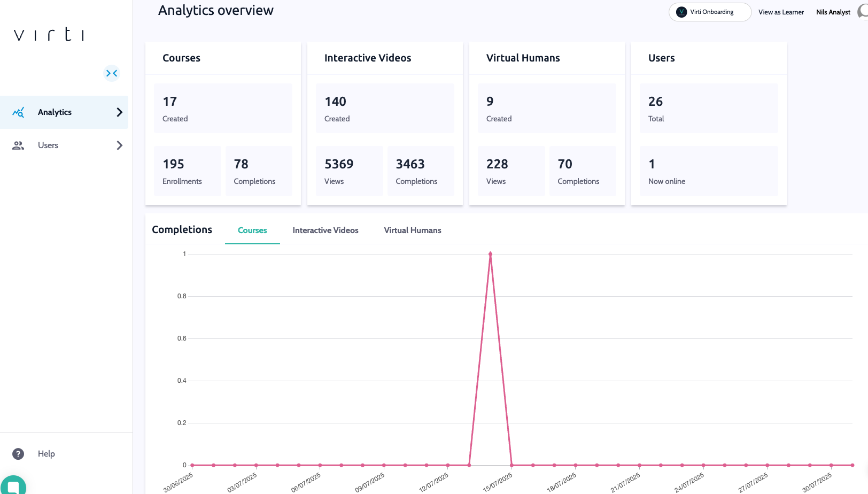868x494 pixels.
Task: Expand the Users menu chevron
Action: point(120,145)
